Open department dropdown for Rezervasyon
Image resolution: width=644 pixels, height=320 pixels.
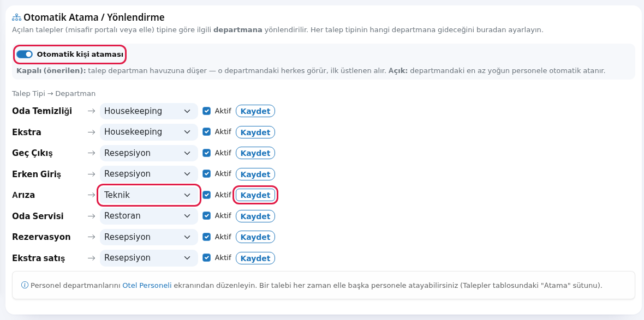148,237
